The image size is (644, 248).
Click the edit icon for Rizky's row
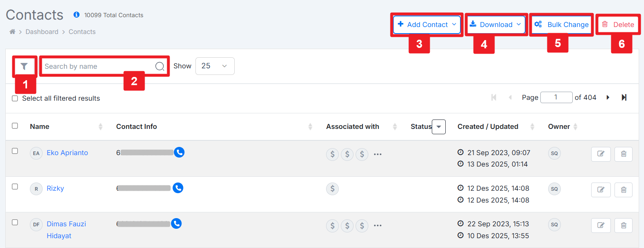click(x=601, y=189)
